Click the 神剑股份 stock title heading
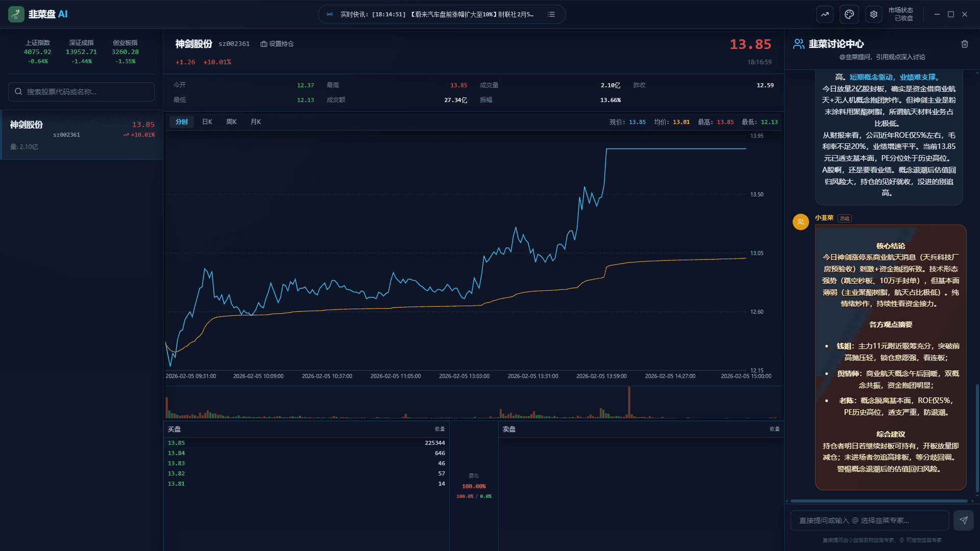Viewport: 980px width, 551px height. coord(194,44)
